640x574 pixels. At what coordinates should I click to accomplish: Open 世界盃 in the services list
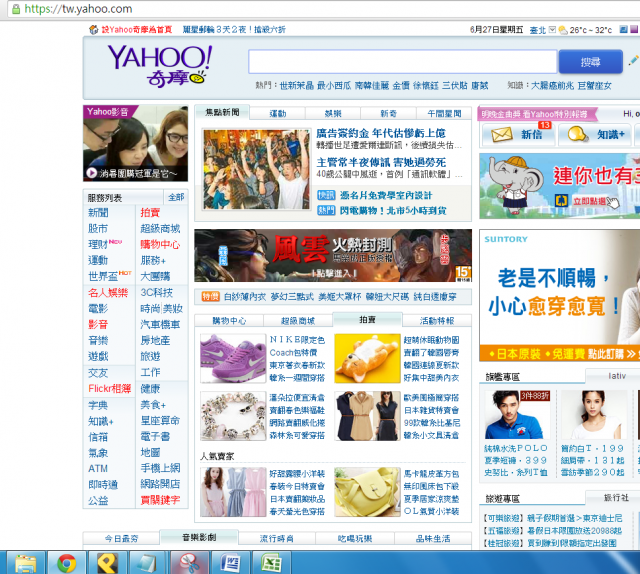tap(103, 276)
